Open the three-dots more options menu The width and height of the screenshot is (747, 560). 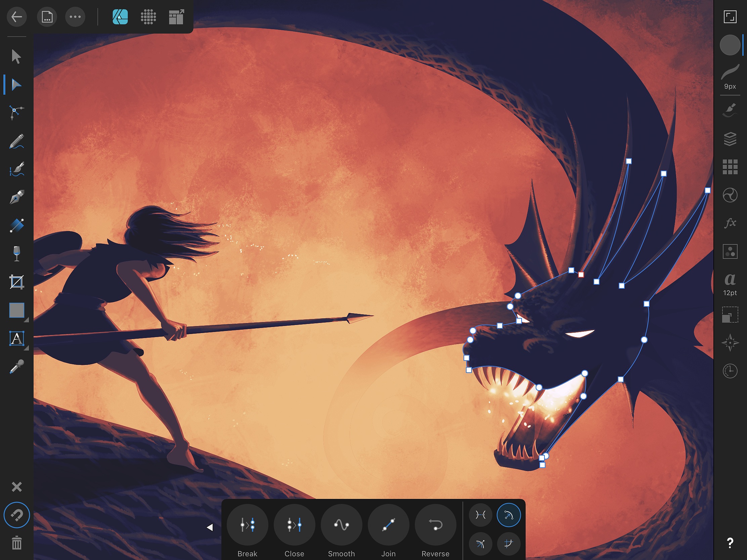coord(75,16)
